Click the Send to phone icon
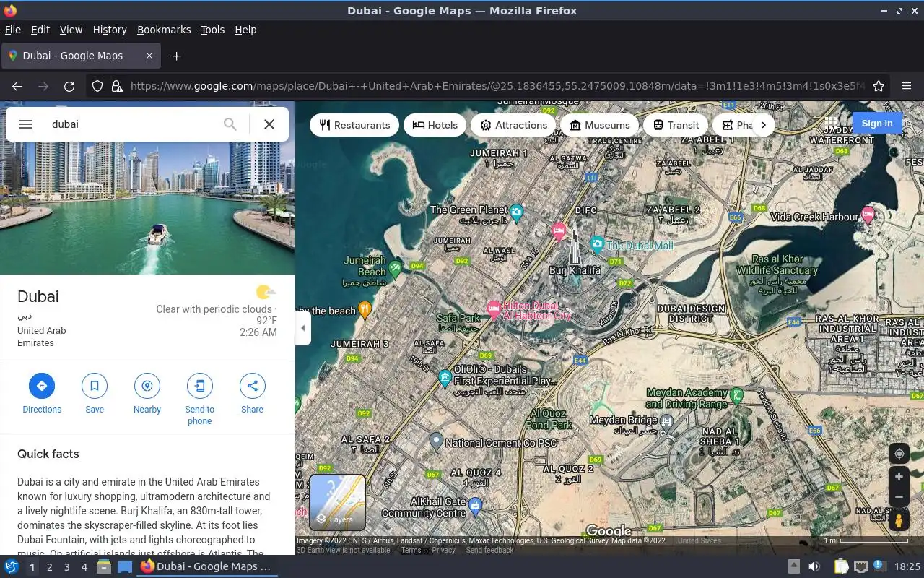Image resolution: width=924 pixels, height=578 pixels. tap(200, 386)
